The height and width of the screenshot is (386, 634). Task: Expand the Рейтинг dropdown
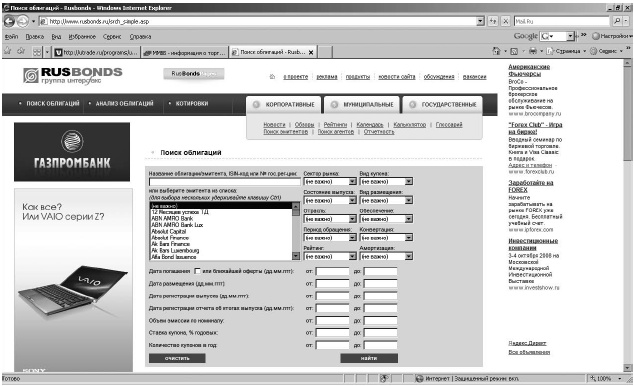point(330,256)
